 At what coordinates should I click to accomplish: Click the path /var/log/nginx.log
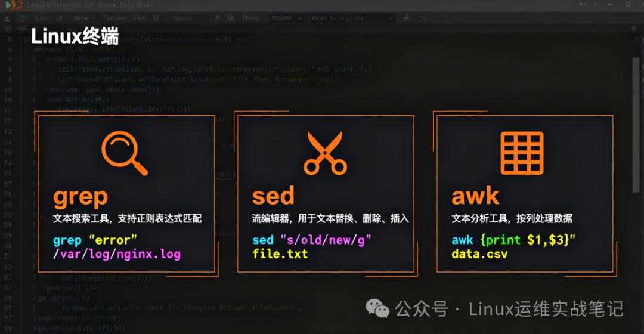(x=117, y=254)
